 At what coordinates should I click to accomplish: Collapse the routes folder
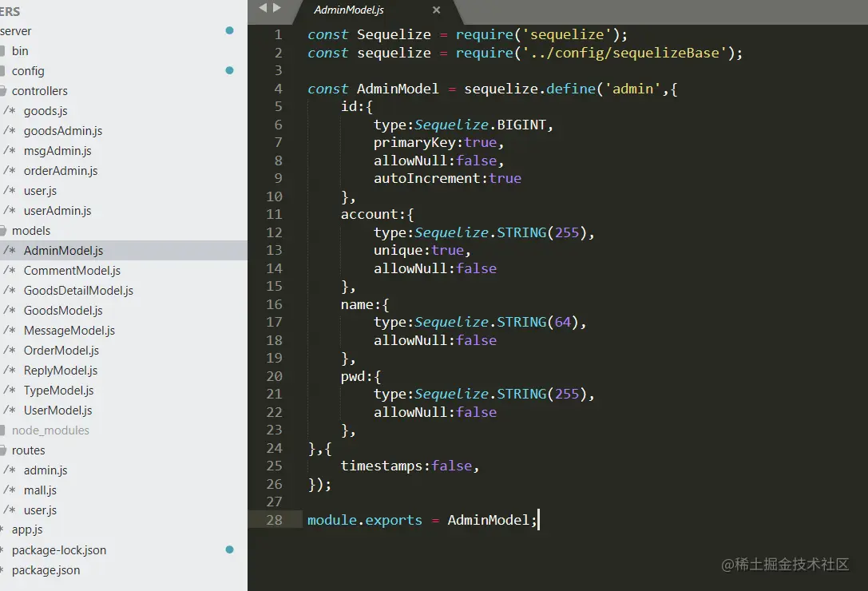click(28, 450)
